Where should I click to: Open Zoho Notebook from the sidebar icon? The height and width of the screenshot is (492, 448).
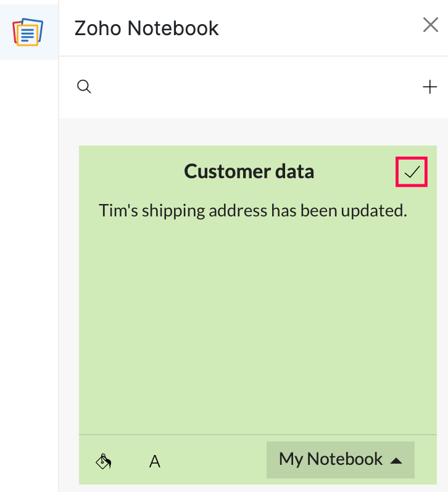(28, 31)
